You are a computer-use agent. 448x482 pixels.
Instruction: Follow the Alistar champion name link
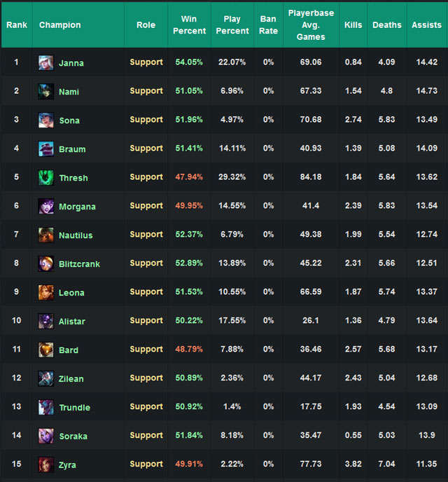click(x=72, y=322)
